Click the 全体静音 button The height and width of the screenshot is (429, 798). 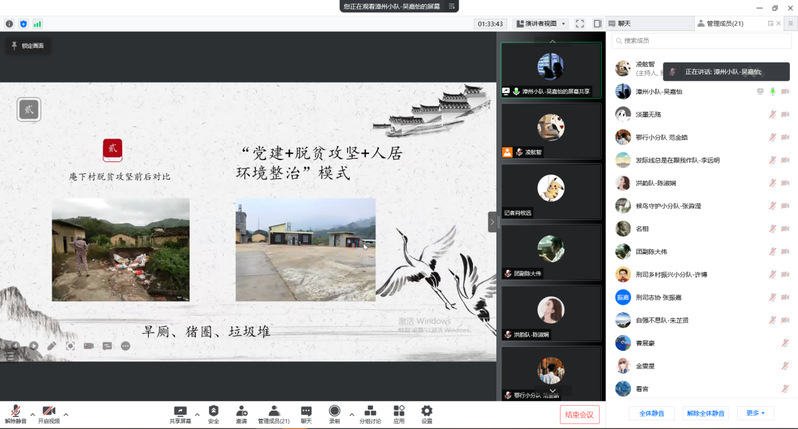tap(652, 412)
